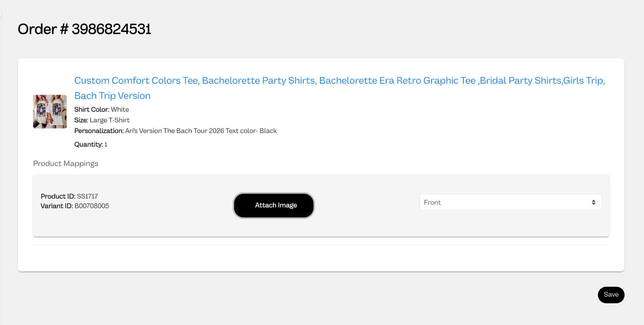
Task: Click the order number 3986824531
Action: [x=111, y=29]
